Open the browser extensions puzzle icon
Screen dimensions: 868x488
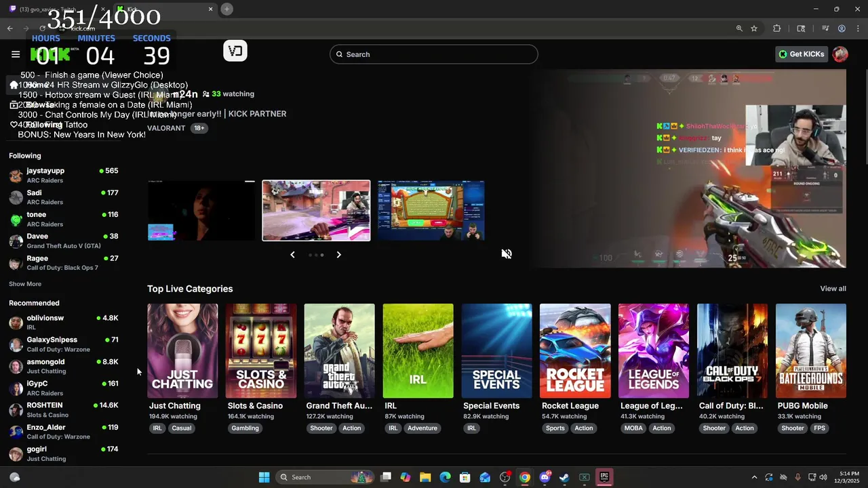tap(777, 28)
